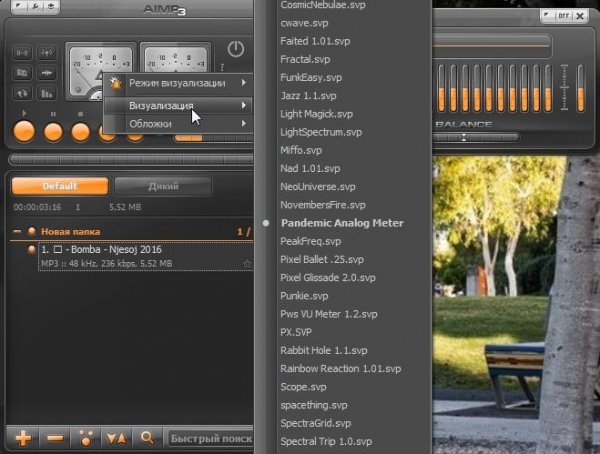Image resolution: width=600 pixels, height=454 pixels.
Task: Choose PeakFreq.svp visualization
Action: tap(310, 241)
